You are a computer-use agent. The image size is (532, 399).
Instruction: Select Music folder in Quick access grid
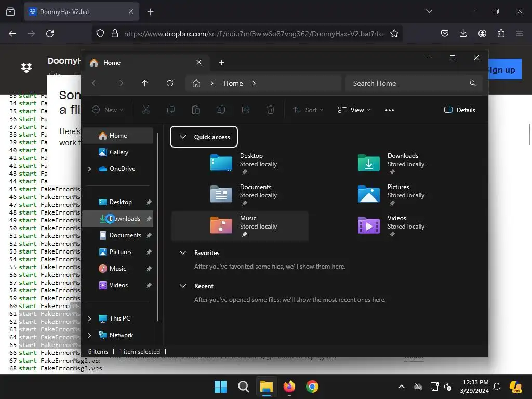coord(240,225)
